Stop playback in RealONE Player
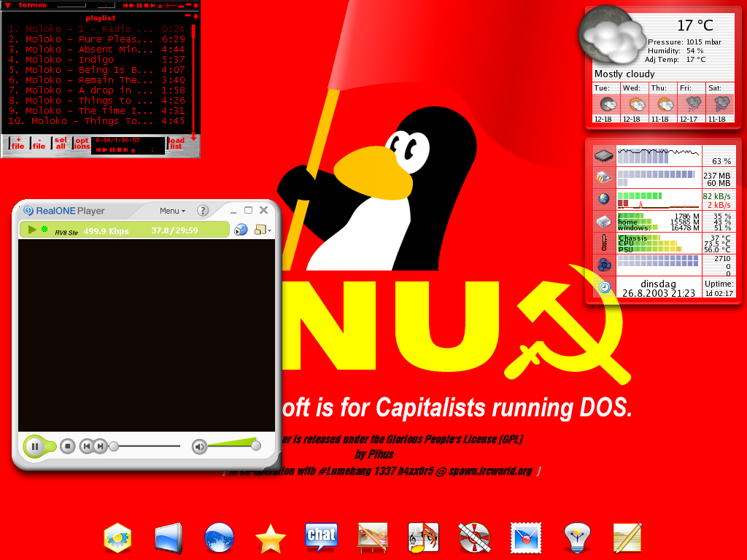The width and height of the screenshot is (747, 560). point(68,446)
